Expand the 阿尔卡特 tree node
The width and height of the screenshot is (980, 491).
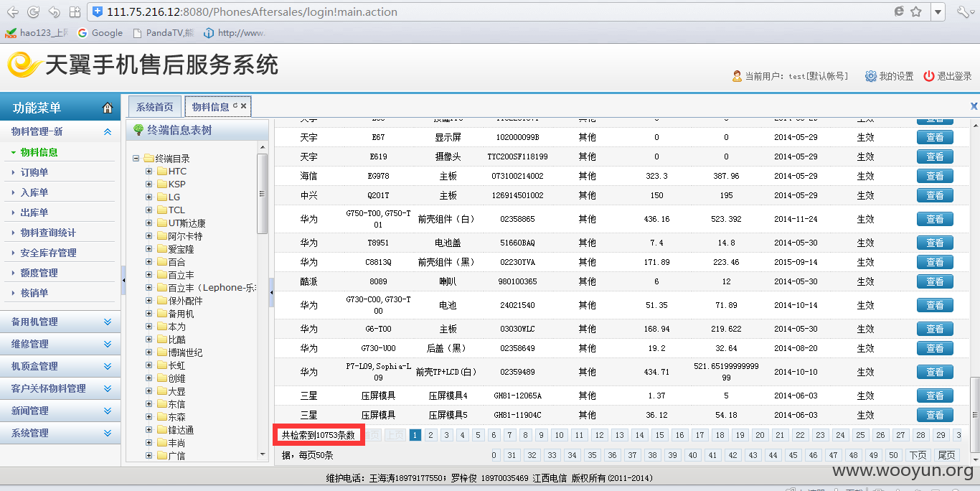click(x=149, y=236)
